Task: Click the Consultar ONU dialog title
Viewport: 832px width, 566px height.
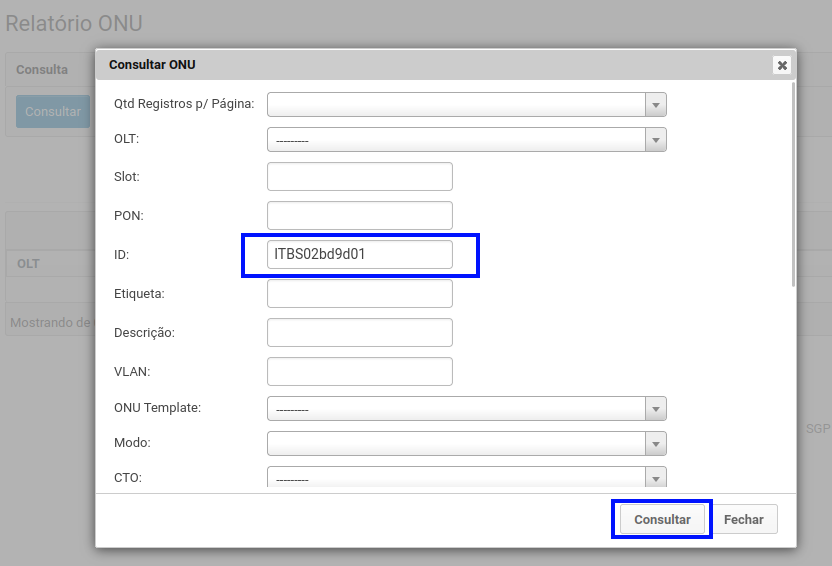Action: pos(152,65)
